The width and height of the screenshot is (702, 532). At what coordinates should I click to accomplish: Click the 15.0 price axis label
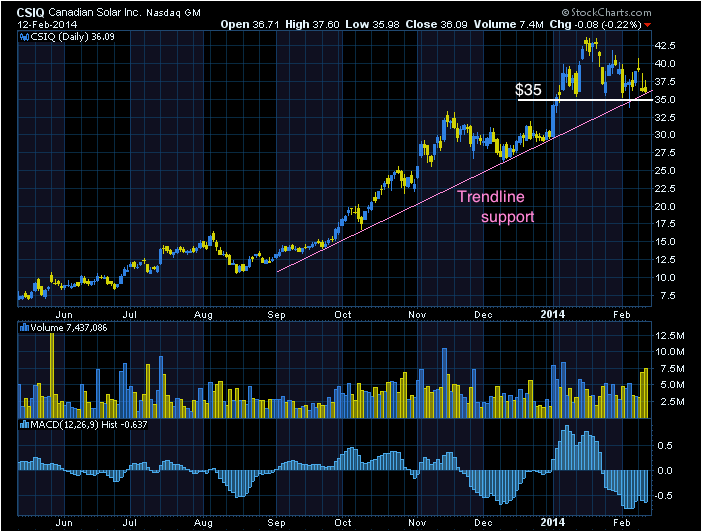pos(665,242)
